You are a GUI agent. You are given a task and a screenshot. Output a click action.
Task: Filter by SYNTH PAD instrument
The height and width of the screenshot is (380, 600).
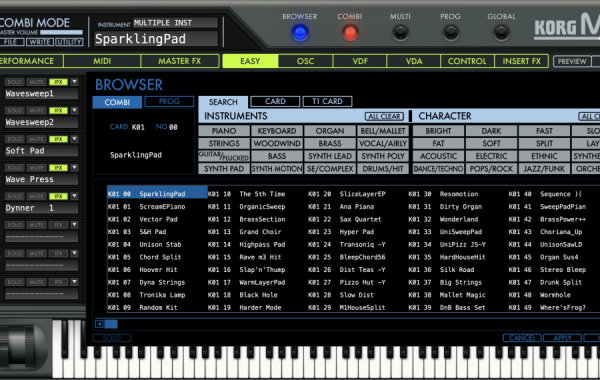pos(224,169)
